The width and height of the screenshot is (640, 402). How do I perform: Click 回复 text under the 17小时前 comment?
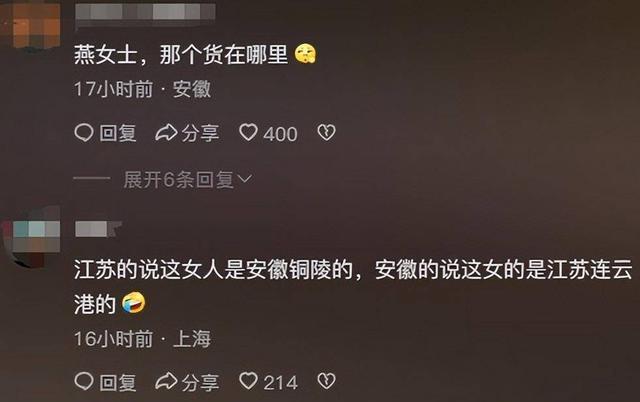[x=118, y=133]
